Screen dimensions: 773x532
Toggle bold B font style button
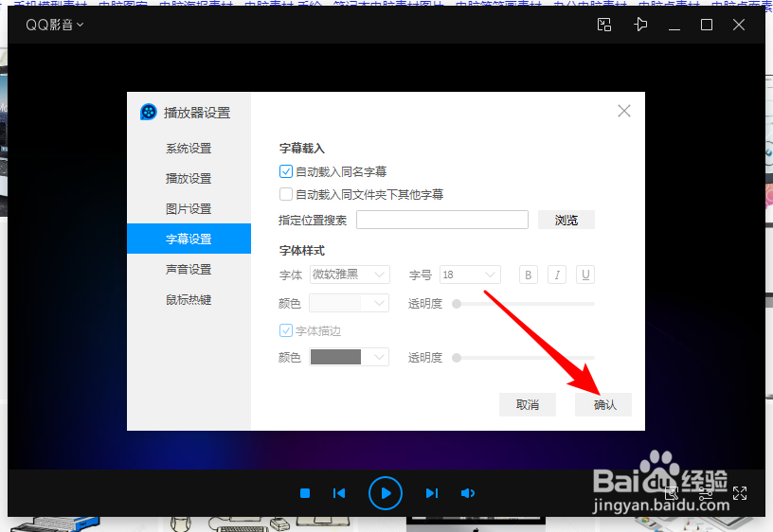pos(528,275)
